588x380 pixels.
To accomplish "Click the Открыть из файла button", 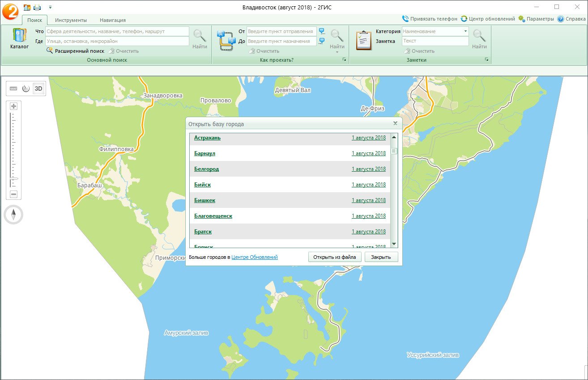I will [334, 257].
